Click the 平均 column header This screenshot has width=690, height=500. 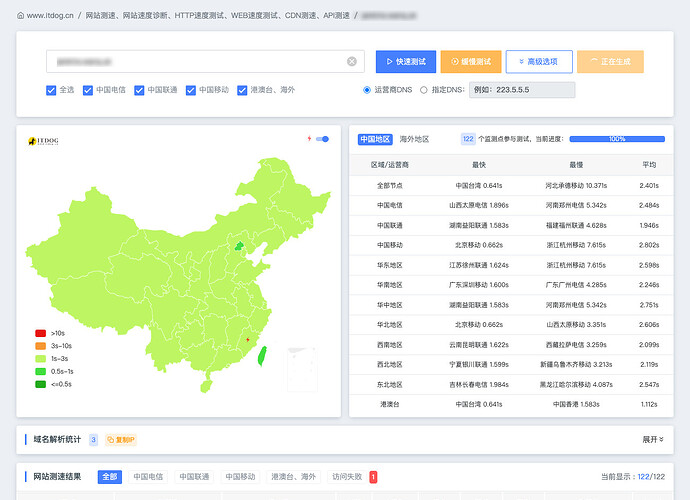click(x=649, y=165)
